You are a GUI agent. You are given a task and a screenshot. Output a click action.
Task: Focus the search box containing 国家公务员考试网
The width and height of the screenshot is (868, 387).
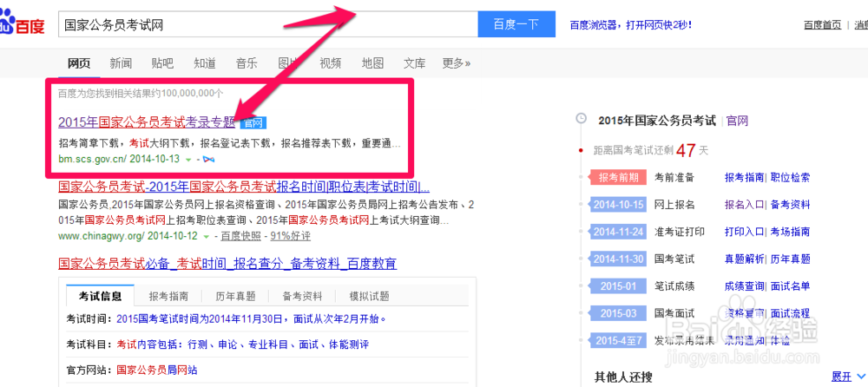268,24
